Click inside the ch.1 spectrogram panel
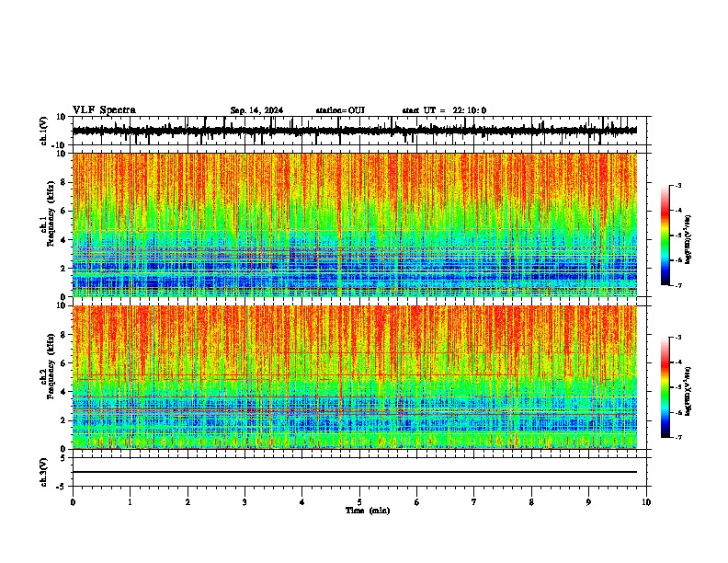Viewport: 728px width, 563px height. coord(355,224)
